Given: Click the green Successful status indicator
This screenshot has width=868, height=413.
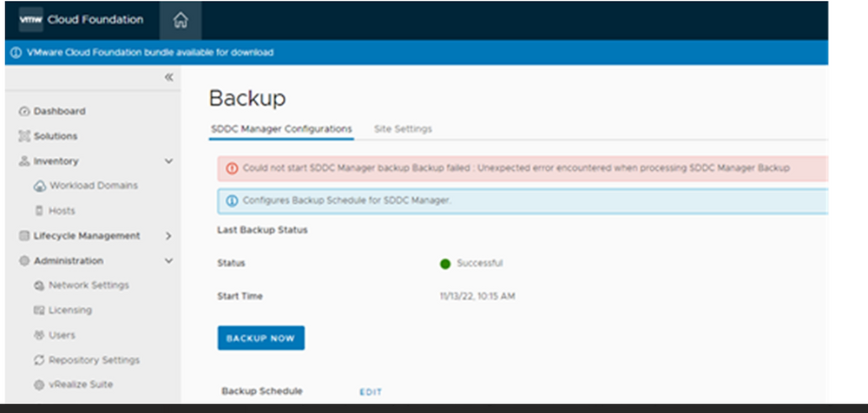Looking at the screenshot, I should click(x=445, y=264).
